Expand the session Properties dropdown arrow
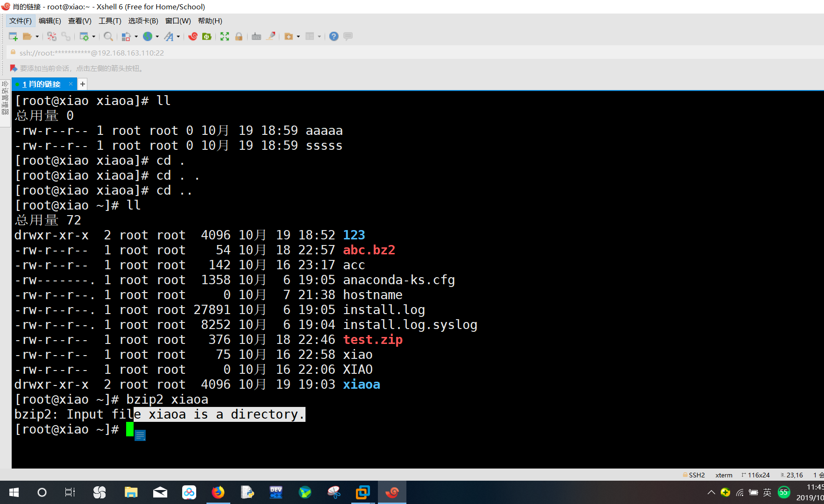The height and width of the screenshot is (504, 824). click(x=94, y=36)
